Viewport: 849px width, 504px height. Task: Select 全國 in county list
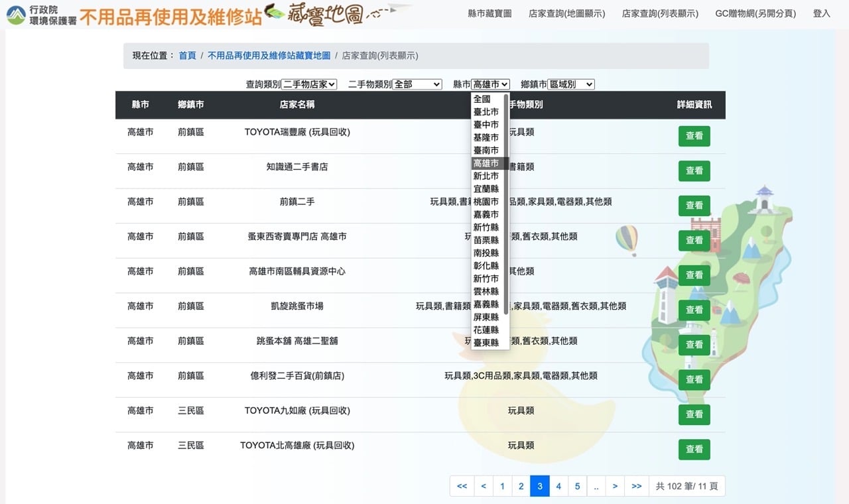pyautogui.click(x=488, y=99)
